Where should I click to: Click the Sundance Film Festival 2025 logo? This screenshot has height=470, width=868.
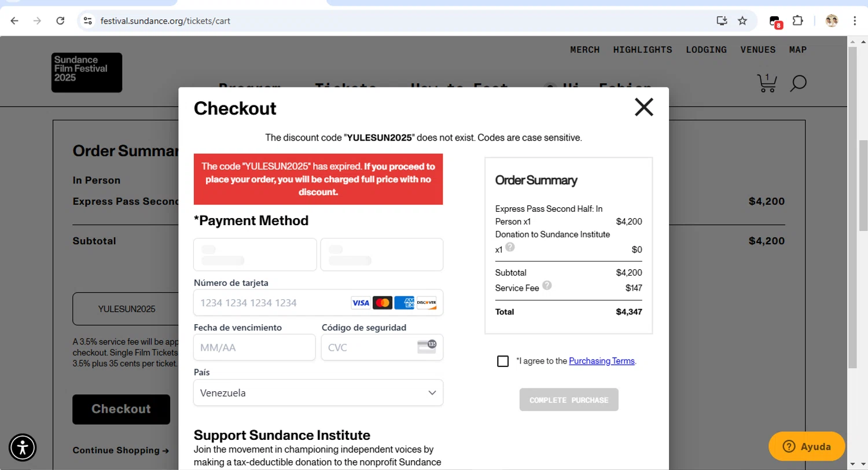tap(87, 72)
